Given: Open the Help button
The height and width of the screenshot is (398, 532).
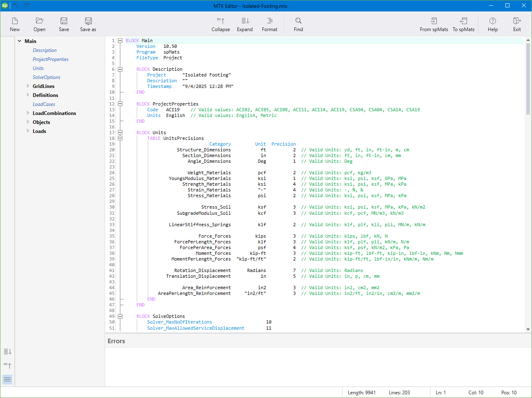Looking at the screenshot, I should point(493,24).
